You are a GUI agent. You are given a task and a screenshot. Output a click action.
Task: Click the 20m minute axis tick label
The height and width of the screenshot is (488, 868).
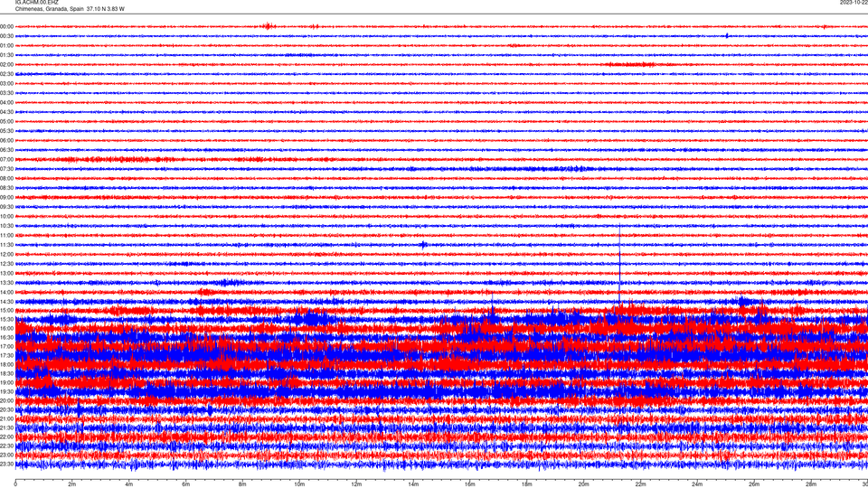pos(583,484)
